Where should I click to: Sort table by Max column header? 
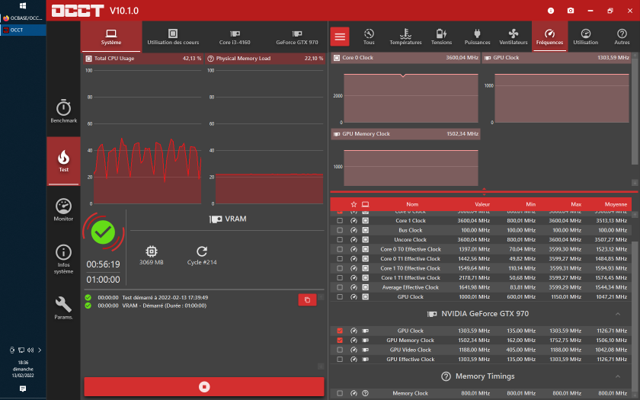(576, 204)
